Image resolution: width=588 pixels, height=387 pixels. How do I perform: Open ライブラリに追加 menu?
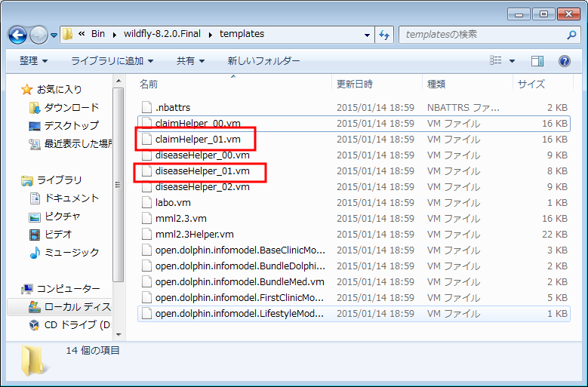tap(112, 60)
